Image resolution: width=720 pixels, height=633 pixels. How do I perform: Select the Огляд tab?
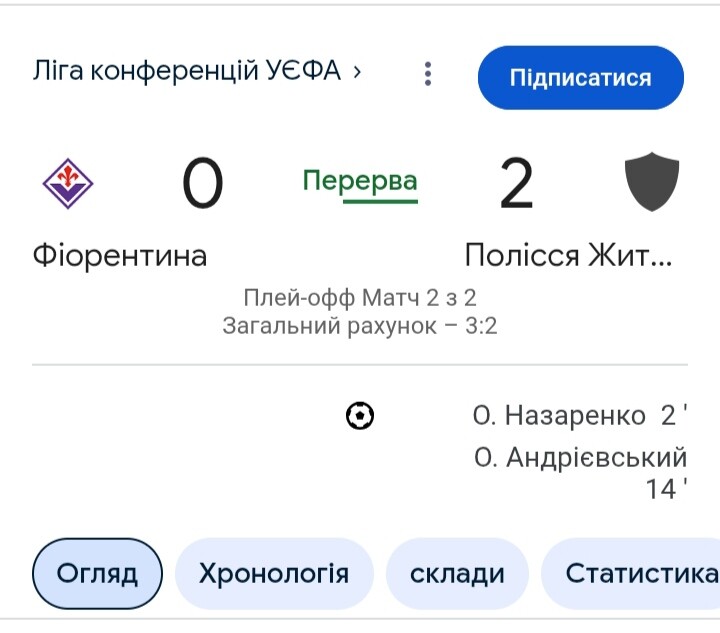coord(97,573)
